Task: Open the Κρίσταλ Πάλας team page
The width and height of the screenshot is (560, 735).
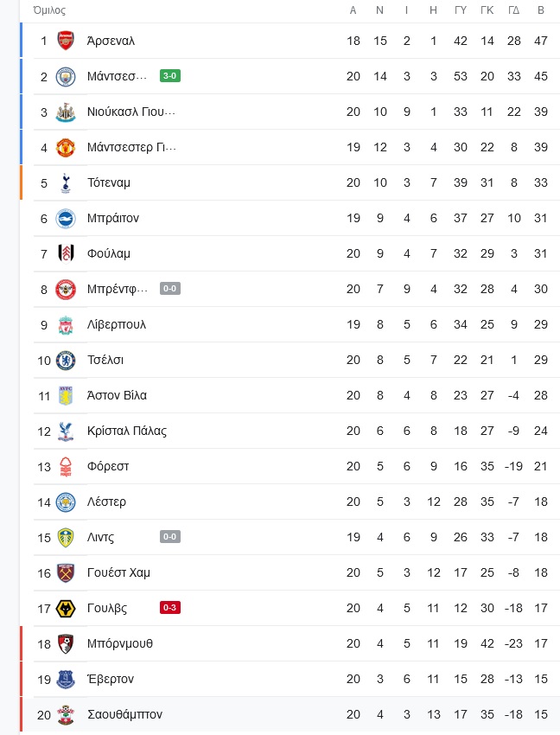Action: [127, 431]
